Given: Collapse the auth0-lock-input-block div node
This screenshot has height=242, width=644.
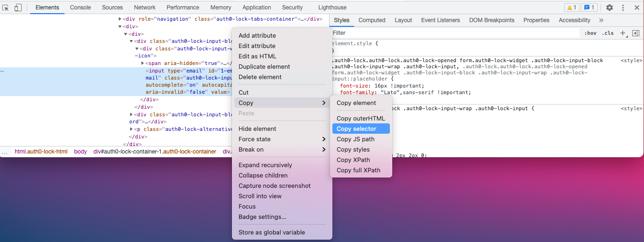Looking at the screenshot, I should (x=131, y=41).
